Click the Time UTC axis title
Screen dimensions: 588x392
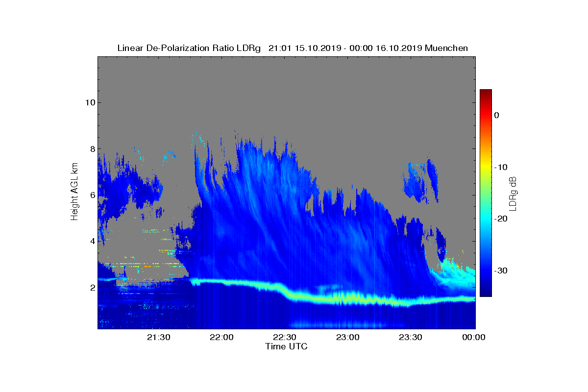click(287, 346)
